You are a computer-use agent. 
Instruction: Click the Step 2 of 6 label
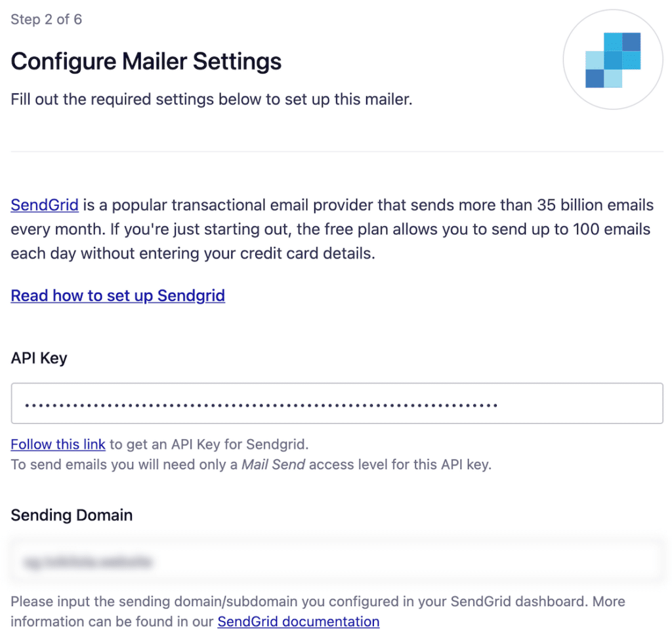[x=46, y=20]
